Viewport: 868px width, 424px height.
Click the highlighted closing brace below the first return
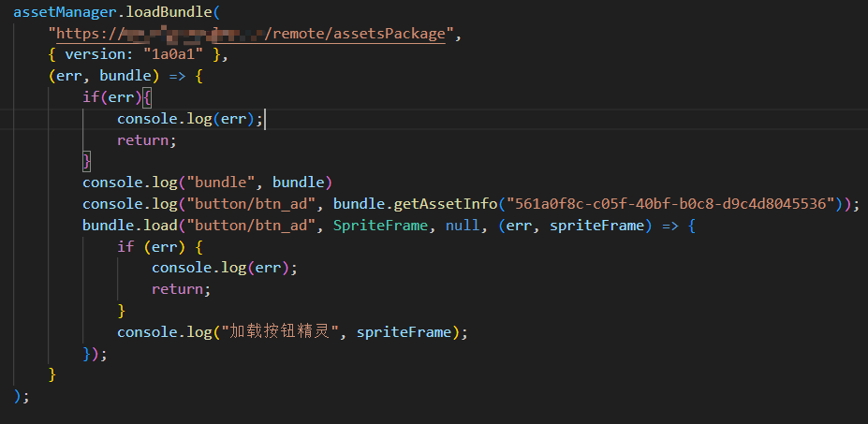pos(87,161)
